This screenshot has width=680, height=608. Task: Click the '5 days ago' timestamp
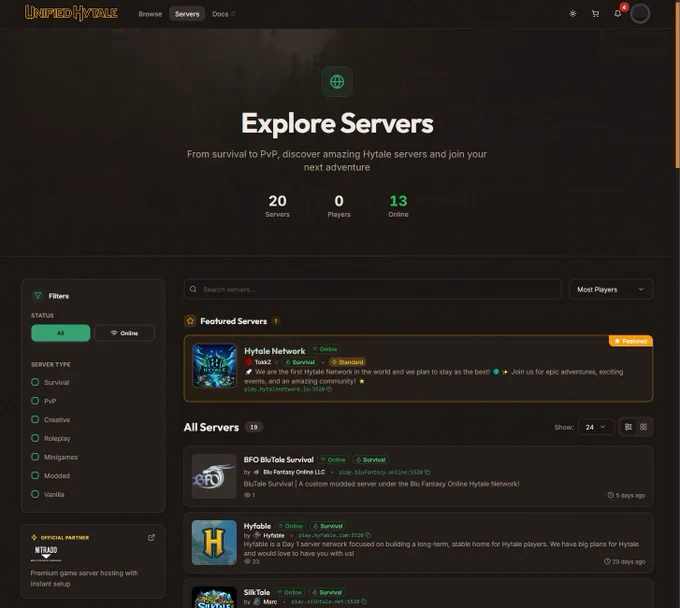[x=626, y=495]
